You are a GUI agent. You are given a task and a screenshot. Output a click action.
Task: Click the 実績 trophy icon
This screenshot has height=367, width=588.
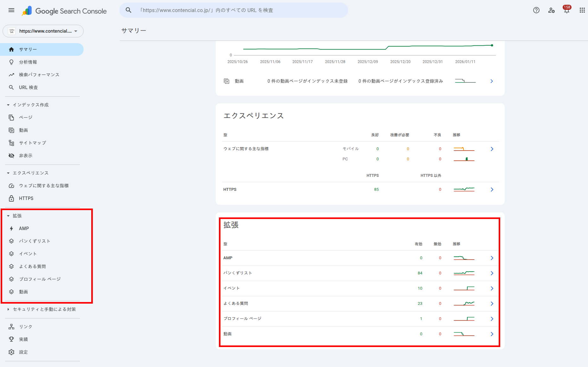coord(11,339)
